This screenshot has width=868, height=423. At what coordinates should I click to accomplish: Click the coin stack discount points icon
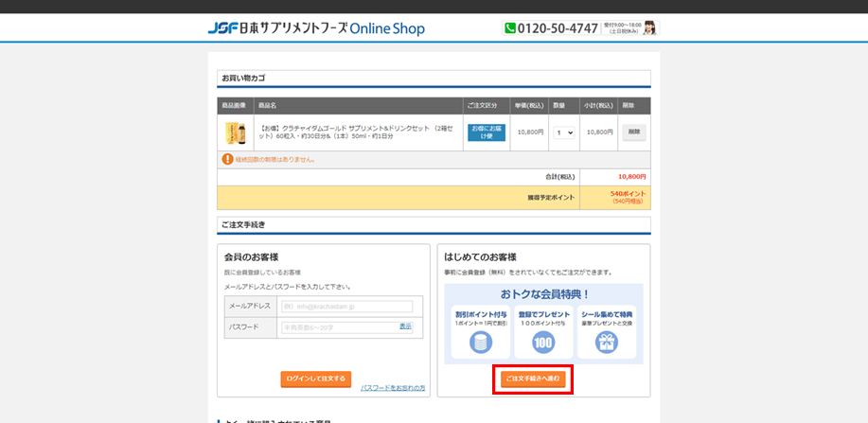pyautogui.click(x=480, y=342)
